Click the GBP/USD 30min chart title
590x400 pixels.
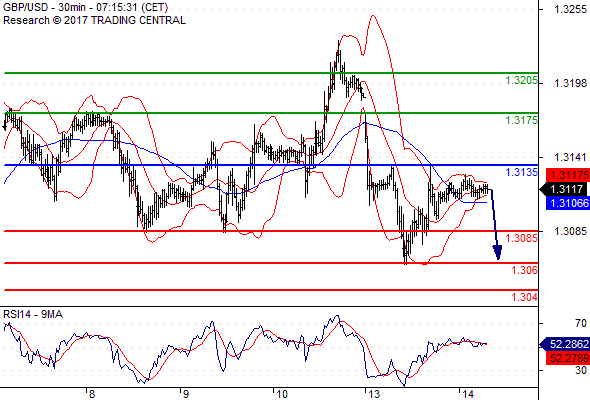86,8
